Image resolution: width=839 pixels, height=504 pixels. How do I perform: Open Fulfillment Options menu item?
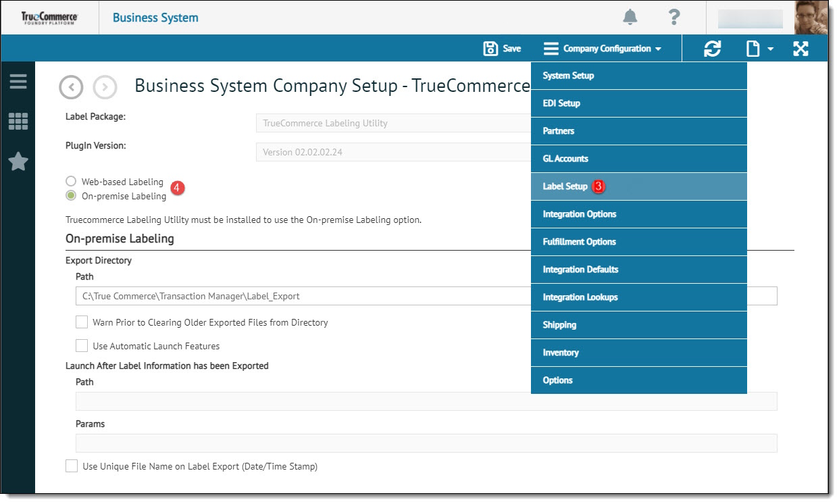point(639,242)
